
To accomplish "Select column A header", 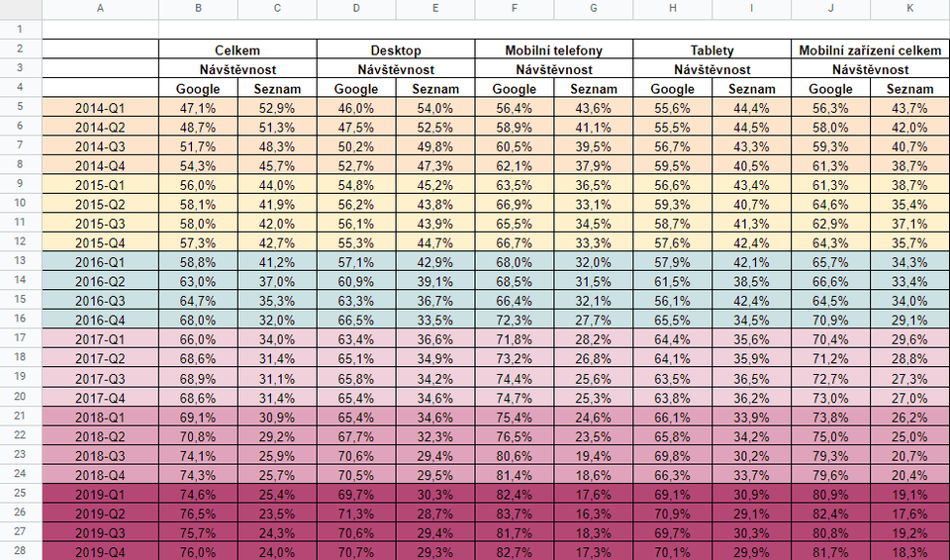I will [101, 9].
